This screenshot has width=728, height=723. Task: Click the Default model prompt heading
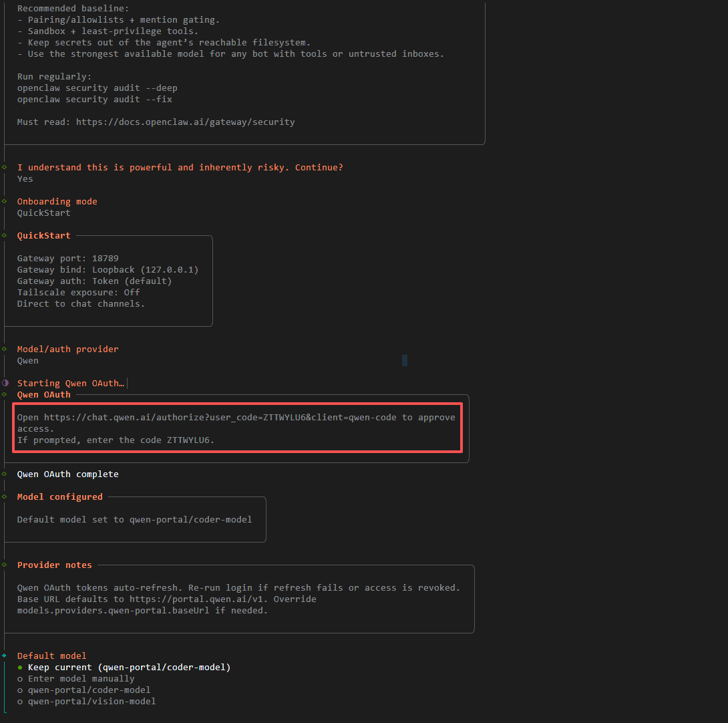point(51,656)
